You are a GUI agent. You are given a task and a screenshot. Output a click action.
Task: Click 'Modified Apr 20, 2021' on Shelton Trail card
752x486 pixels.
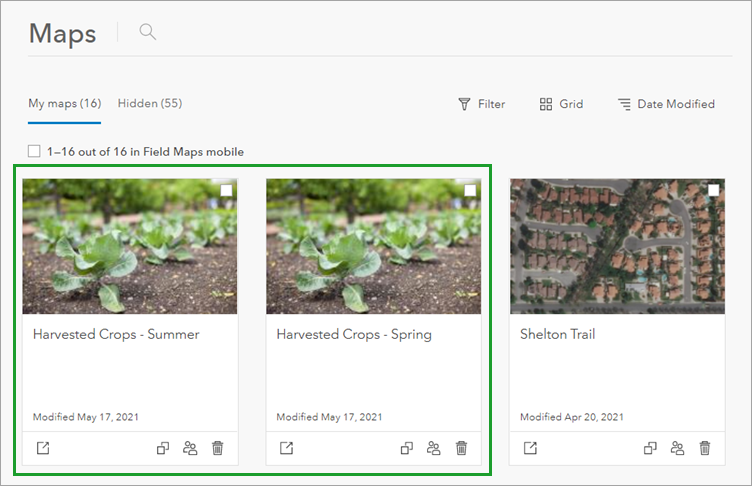(x=572, y=417)
